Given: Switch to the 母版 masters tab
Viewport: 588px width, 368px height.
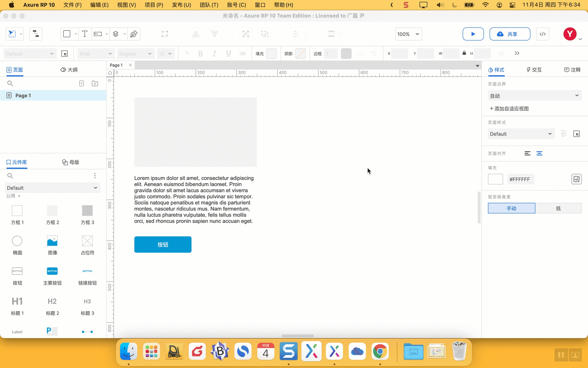Looking at the screenshot, I should [x=71, y=162].
